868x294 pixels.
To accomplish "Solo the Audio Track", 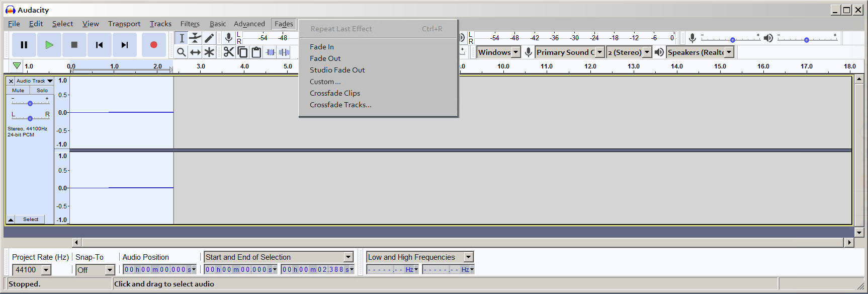I will (42, 91).
